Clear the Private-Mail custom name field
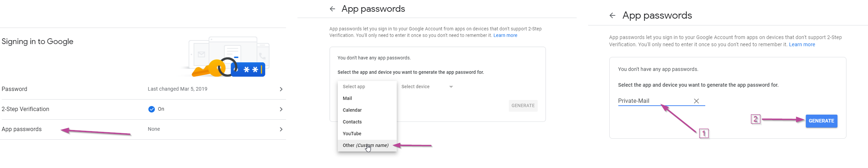Screen dimensions: 868x168 pos(696,101)
